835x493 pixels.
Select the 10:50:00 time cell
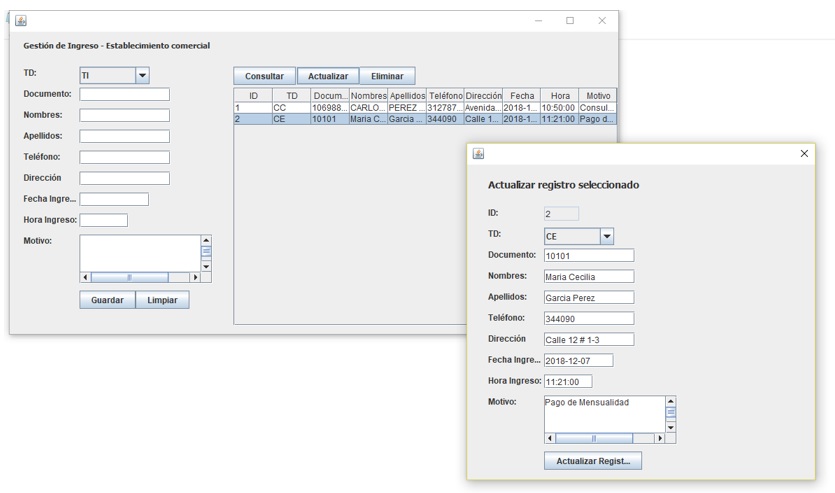(560, 108)
